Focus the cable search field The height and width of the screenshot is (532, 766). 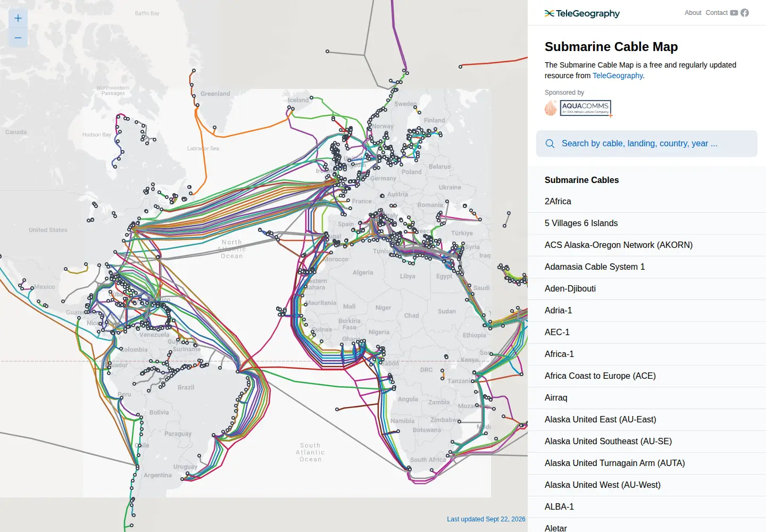click(x=647, y=144)
